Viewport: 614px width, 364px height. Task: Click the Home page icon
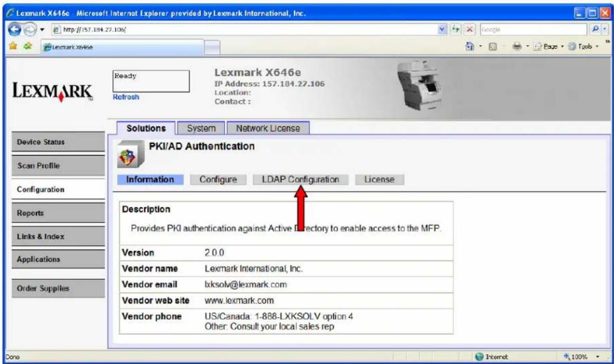tap(470, 46)
